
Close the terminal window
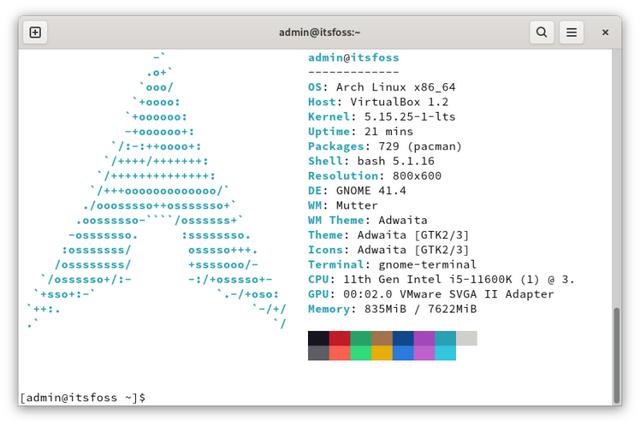(605, 32)
